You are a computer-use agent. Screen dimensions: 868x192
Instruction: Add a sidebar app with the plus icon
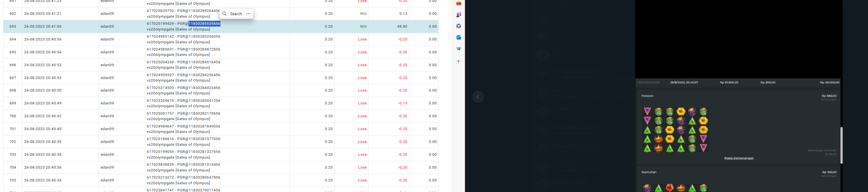tap(459, 61)
